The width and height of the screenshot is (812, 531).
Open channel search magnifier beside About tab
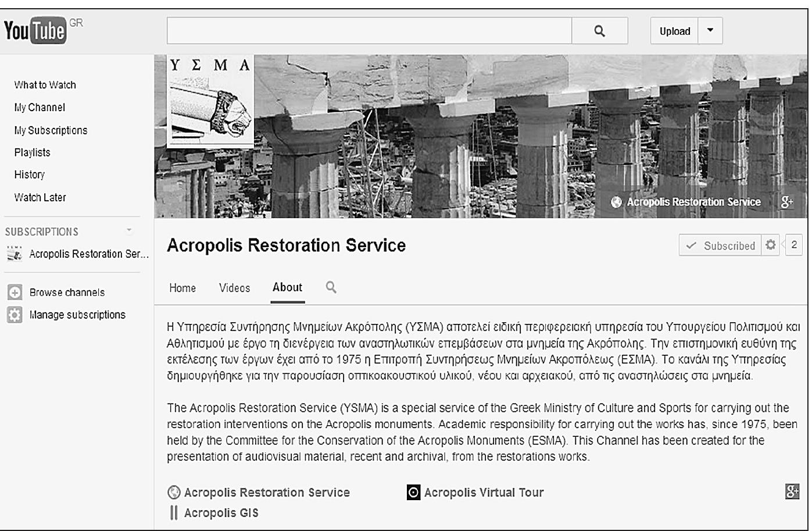tap(331, 287)
